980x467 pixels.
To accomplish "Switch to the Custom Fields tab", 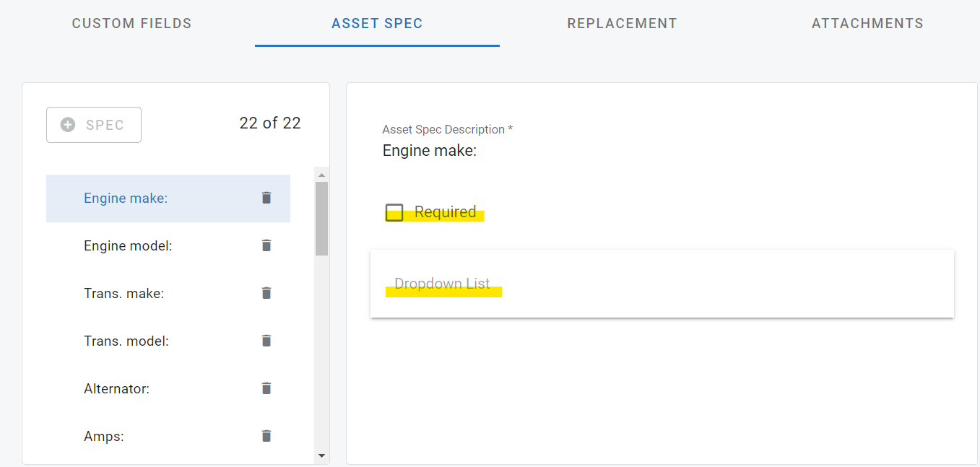I will click(131, 23).
